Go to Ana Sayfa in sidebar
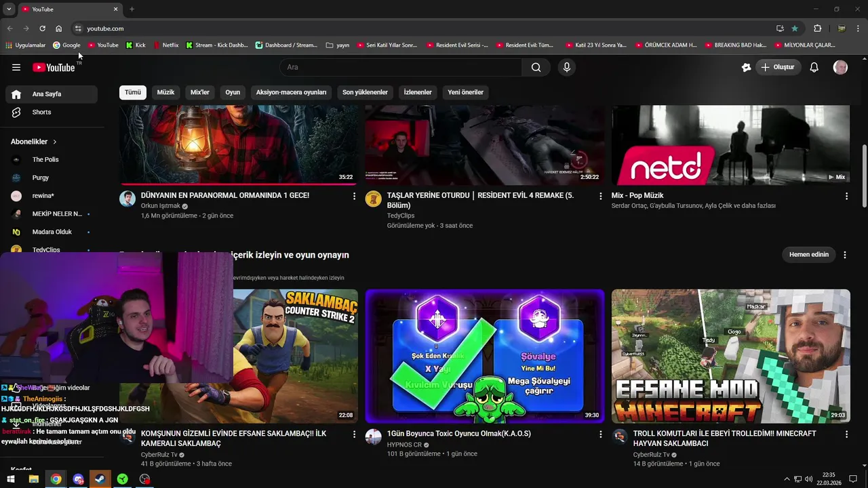This screenshot has height=488, width=868. (x=52, y=94)
